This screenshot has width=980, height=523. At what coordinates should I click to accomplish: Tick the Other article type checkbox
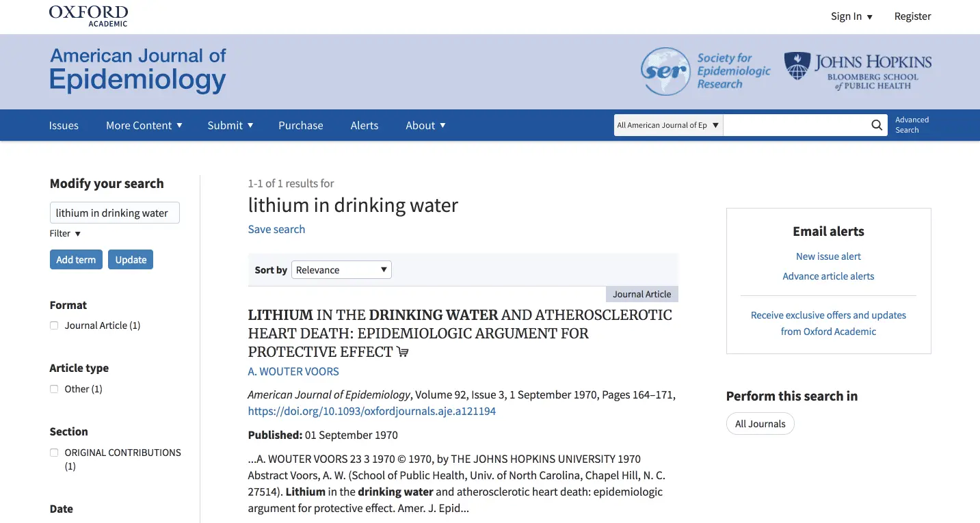pos(54,389)
